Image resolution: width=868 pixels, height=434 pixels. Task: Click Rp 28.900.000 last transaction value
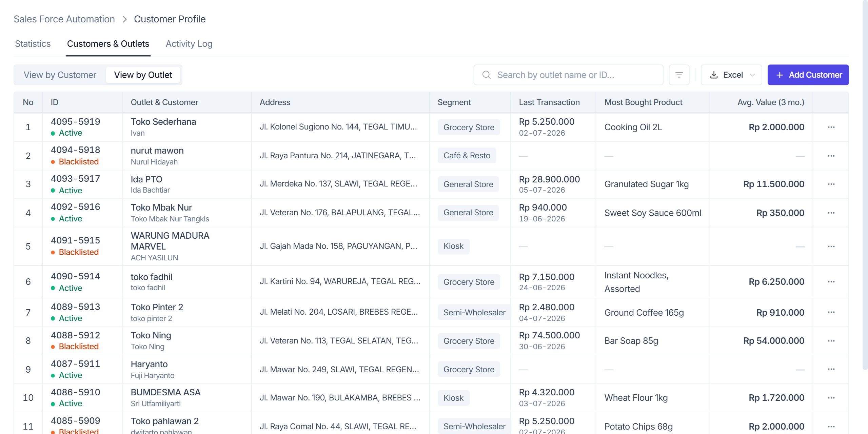pos(549,179)
